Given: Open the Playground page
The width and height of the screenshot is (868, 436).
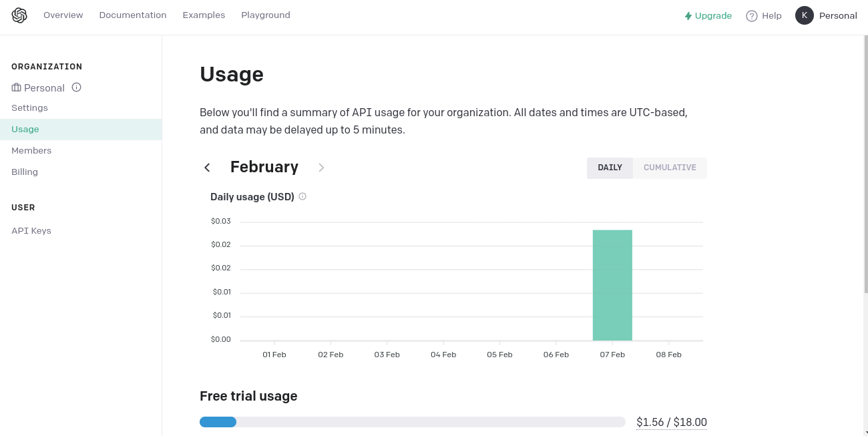Looking at the screenshot, I should pyautogui.click(x=266, y=15).
